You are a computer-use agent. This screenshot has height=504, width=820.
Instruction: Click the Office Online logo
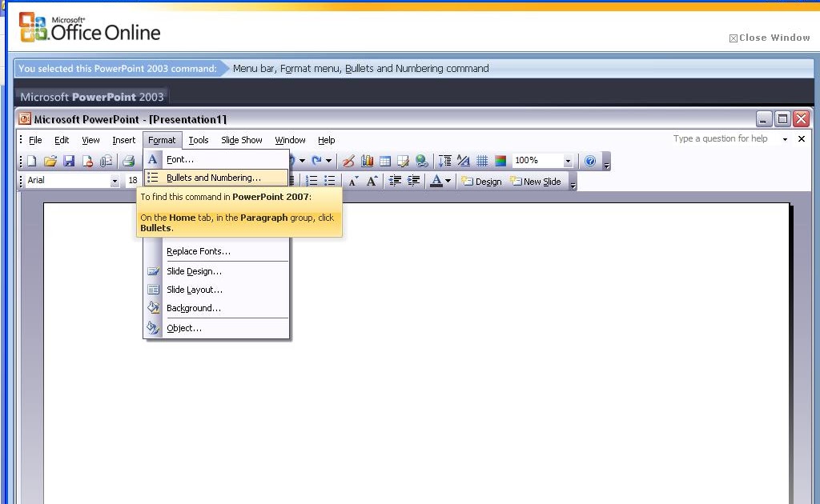90,28
